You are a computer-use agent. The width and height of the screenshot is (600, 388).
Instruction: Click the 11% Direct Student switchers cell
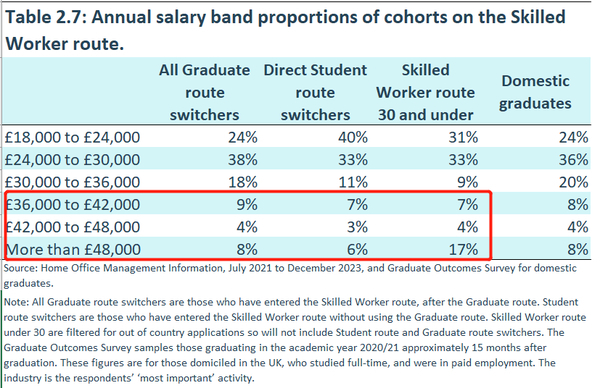352,182
